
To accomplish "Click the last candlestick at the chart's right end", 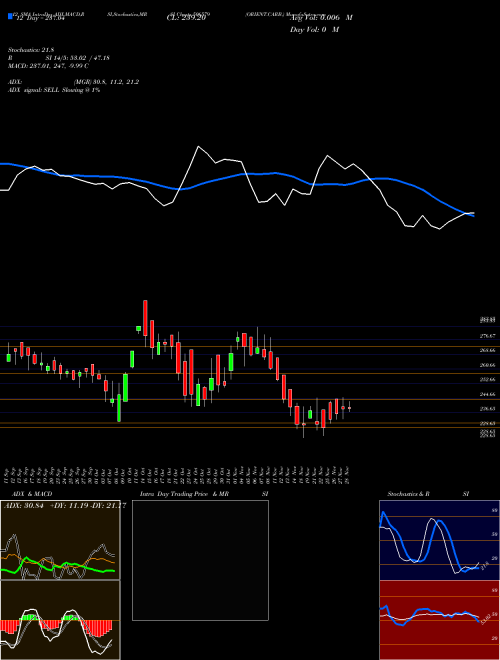I will [x=349, y=407].
